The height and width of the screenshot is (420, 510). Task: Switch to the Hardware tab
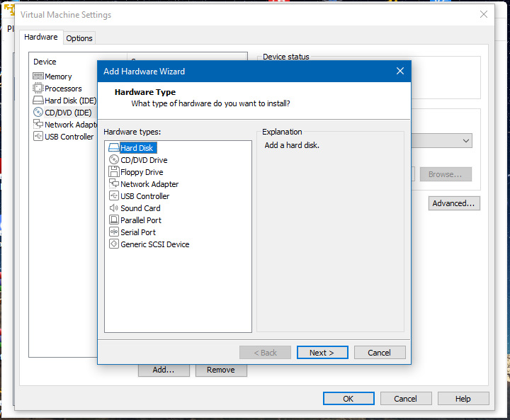(x=40, y=37)
